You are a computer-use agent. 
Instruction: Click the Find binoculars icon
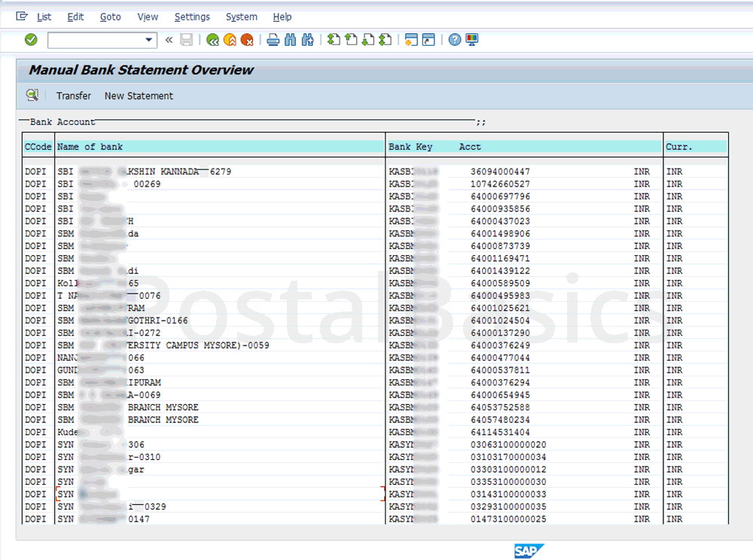pyautogui.click(x=291, y=40)
